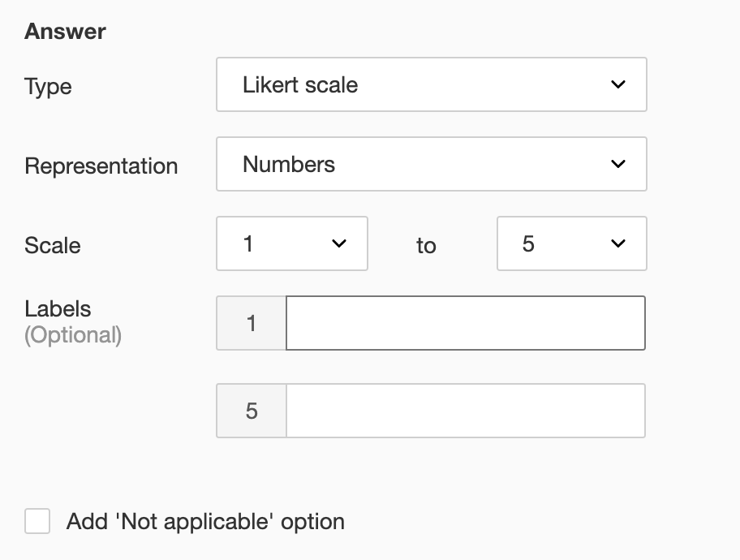This screenshot has height=560, width=740.
Task: Click the chevron in the Scale start dropdown
Action: click(x=340, y=243)
